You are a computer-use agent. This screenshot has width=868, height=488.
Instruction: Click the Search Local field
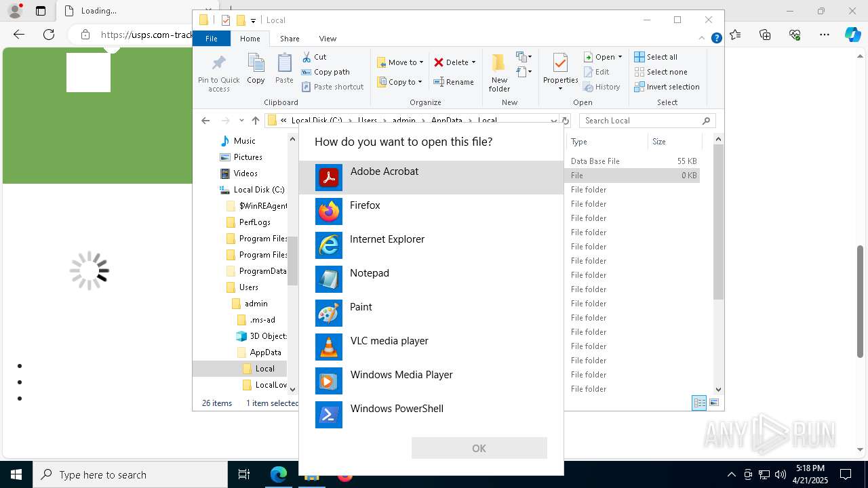pyautogui.click(x=647, y=121)
